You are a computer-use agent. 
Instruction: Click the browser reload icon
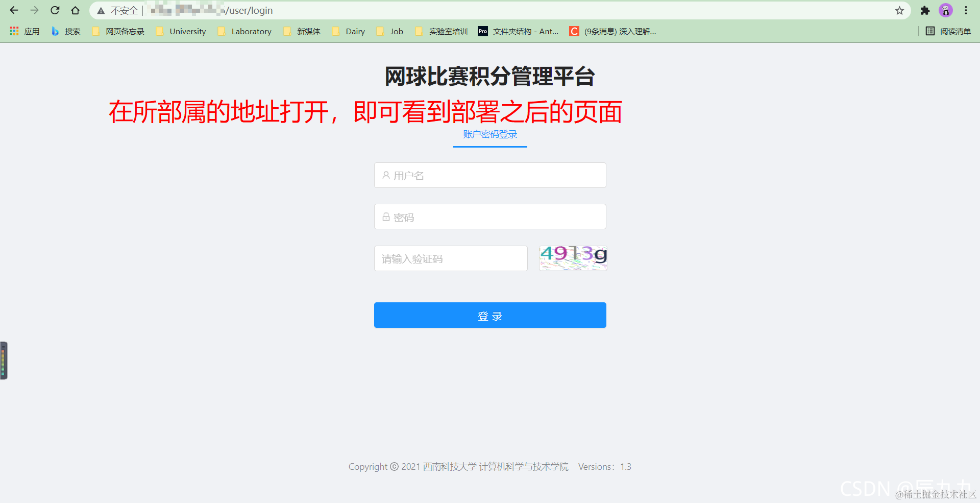pyautogui.click(x=55, y=10)
